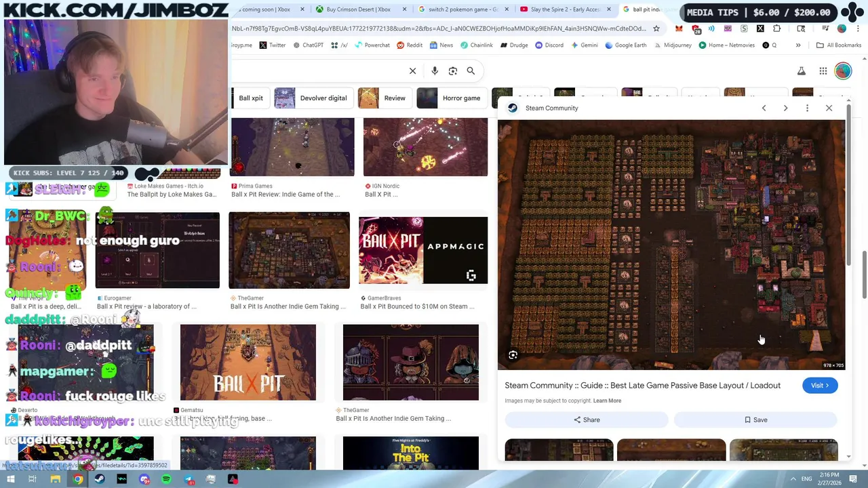Open File Explorer from the taskbar
Image resolution: width=868 pixels, height=488 pixels.
coord(56,479)
